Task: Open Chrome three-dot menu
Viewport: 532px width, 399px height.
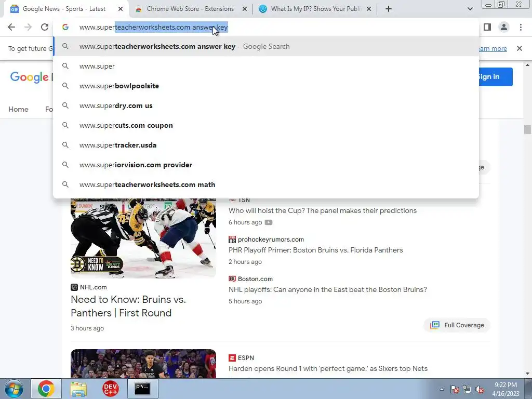Action: tap(521, 27)
